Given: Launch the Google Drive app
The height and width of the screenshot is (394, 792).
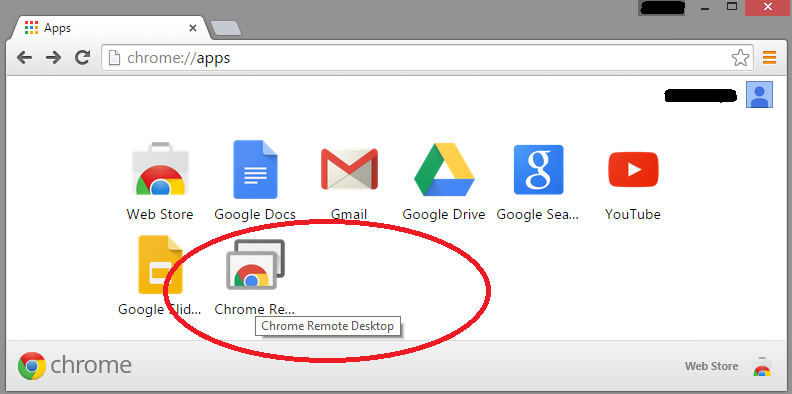Looking at the screenshot, I should (x=444, y=169).
